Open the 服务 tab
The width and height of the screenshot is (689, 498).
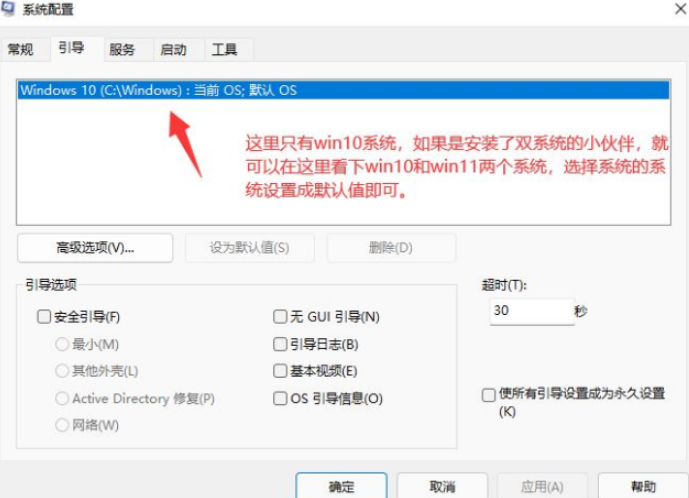tap(122, 50)
